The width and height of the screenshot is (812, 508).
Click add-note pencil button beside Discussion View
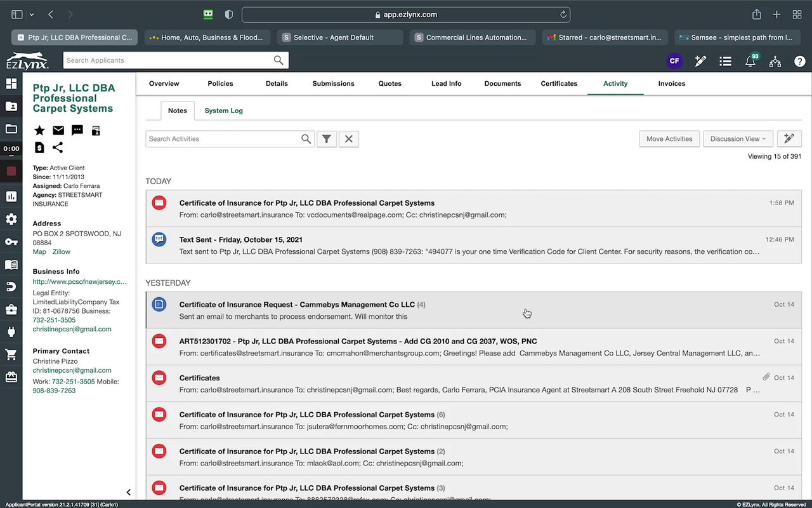coord(789,139)
